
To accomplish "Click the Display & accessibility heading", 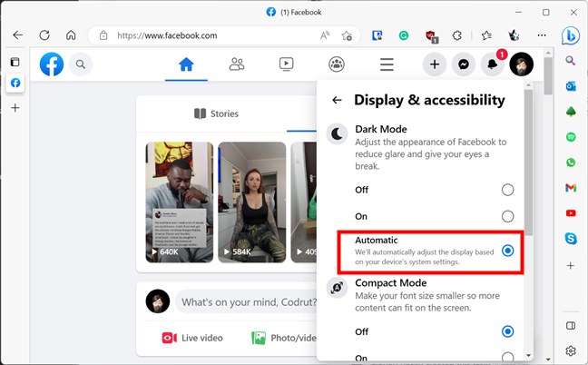I will pos(429,100).
